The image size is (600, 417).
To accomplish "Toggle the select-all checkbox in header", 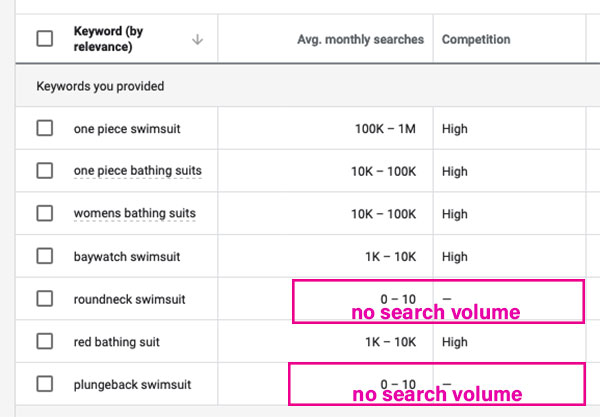I will 45,39.
